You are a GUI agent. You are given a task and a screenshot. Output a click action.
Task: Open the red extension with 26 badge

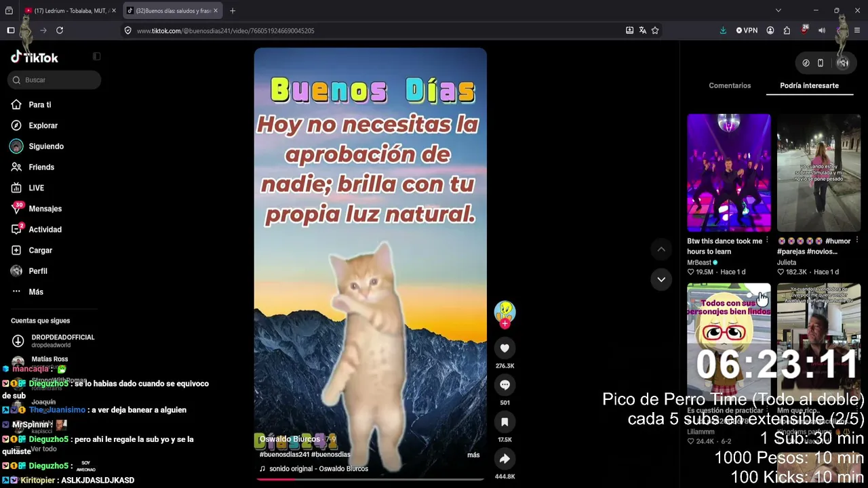point(804,30)
